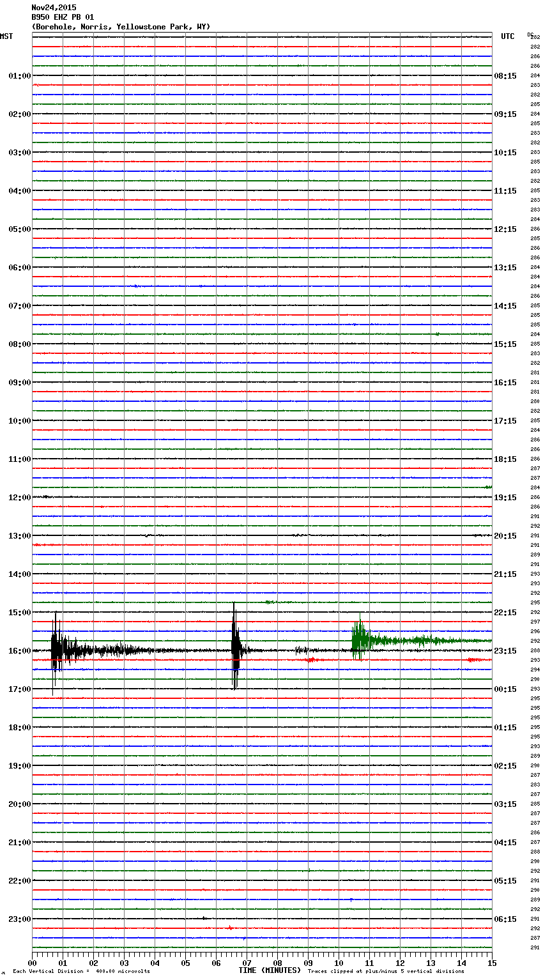The height and width of the screenshot is (980, 543).
Task: Click the traces clipped footnote text
Action: (x=386, y=971)
